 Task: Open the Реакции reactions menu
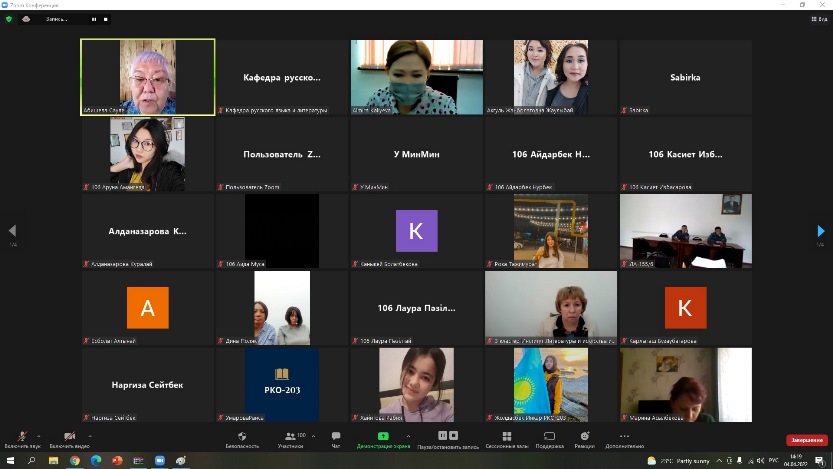[x=584, y=438]
